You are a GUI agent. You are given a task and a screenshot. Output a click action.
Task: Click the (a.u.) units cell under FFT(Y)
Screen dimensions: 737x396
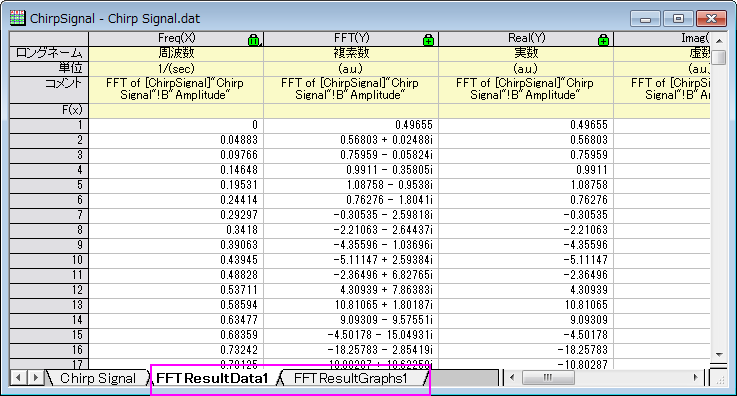coord(351,69)
